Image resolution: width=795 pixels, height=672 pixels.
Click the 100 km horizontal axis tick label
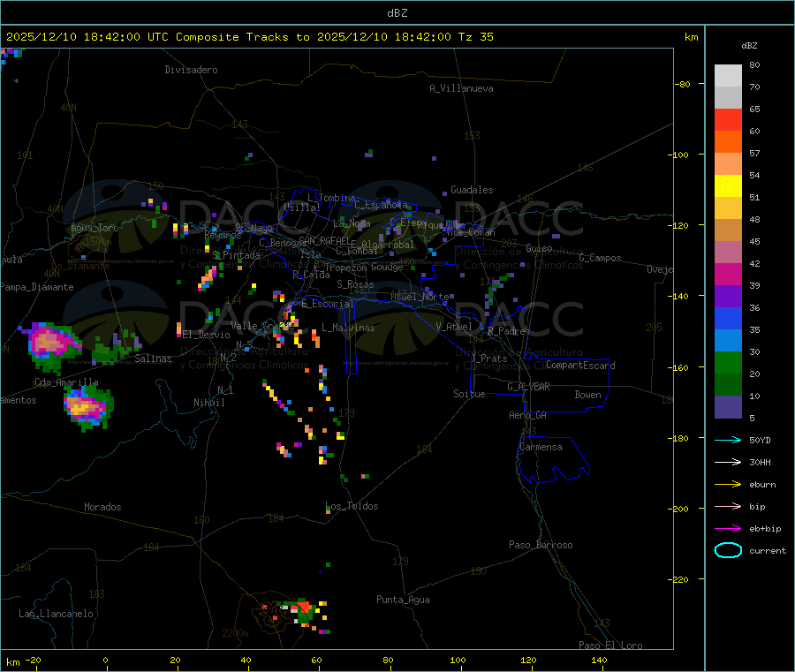tap(458, 660)
